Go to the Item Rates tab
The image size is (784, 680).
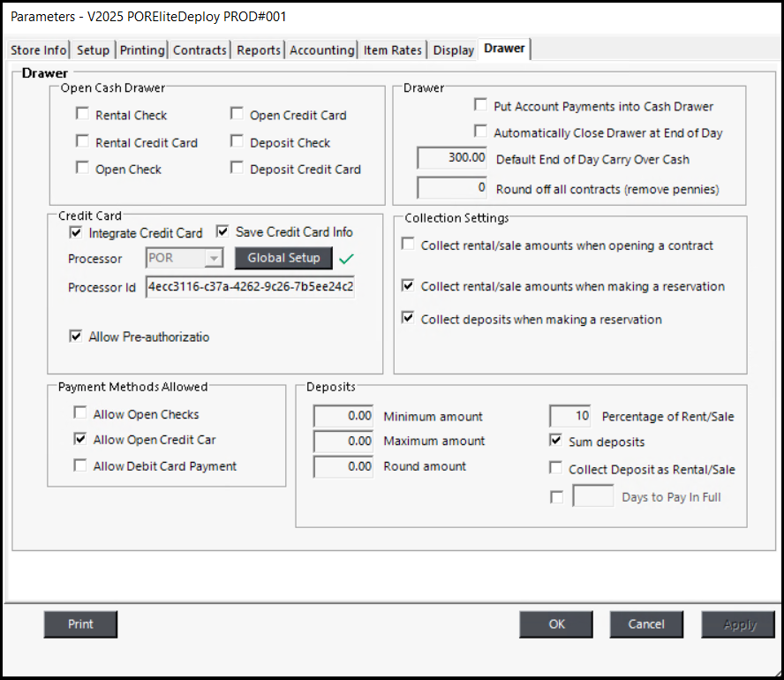(393, 50)
